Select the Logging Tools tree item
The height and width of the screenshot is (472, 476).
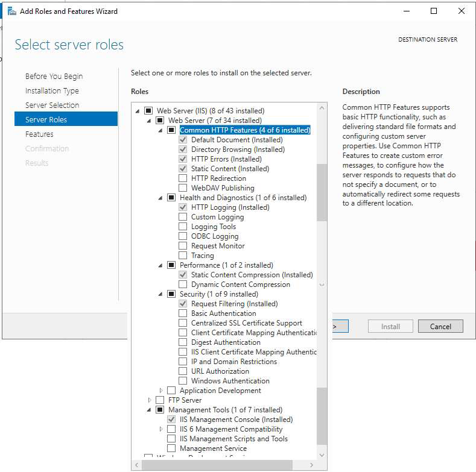click(213, 227)
